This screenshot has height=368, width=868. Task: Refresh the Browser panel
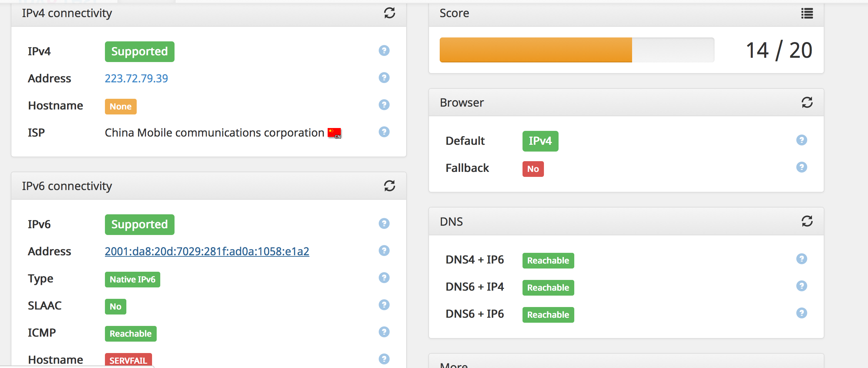pyautogui.click(x=807, y=103)
